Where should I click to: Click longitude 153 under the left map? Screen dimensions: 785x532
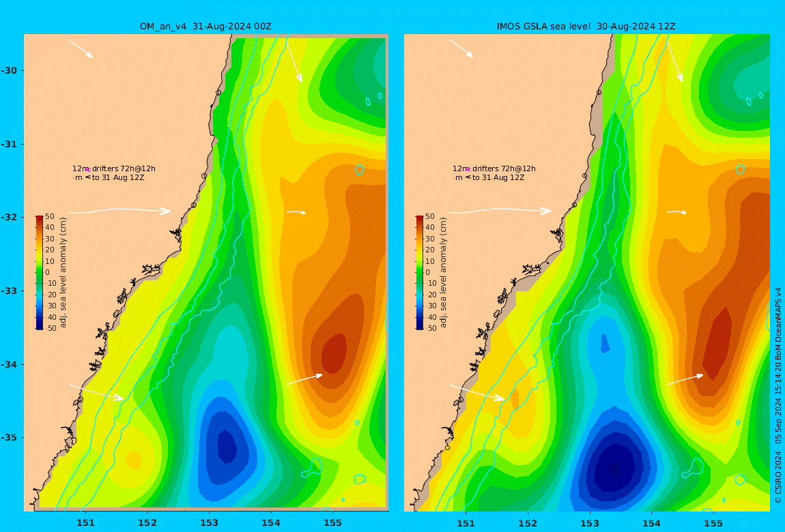(x=210, y=523)
